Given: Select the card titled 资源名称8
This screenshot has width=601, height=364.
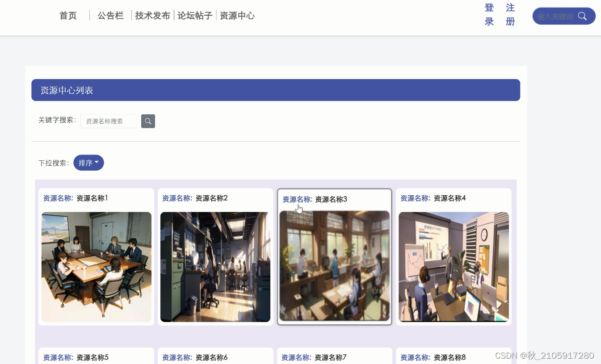Looking at the screenshot, I should tap(454, 356).
